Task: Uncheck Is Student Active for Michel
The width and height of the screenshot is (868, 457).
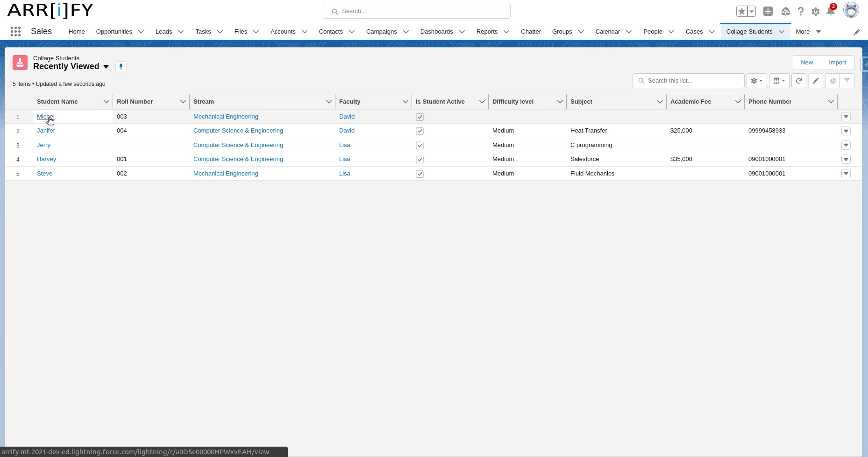Action: [x=420, y=117]
